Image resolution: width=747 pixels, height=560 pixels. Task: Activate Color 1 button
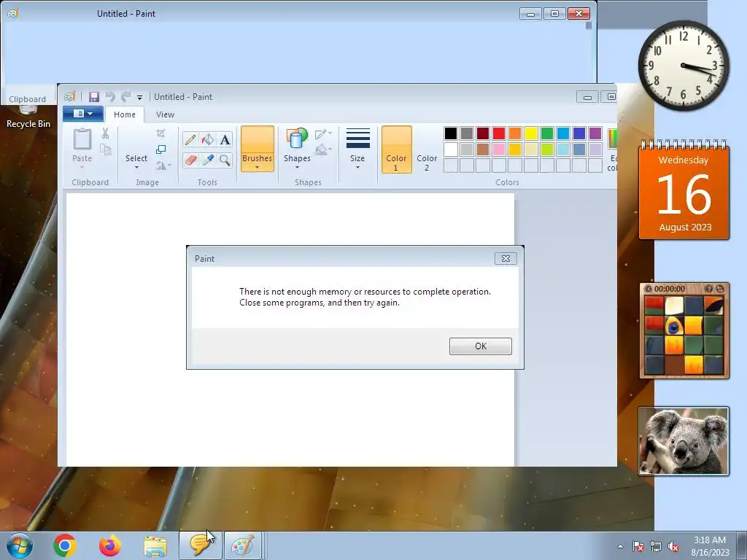(x=396, y=149)
